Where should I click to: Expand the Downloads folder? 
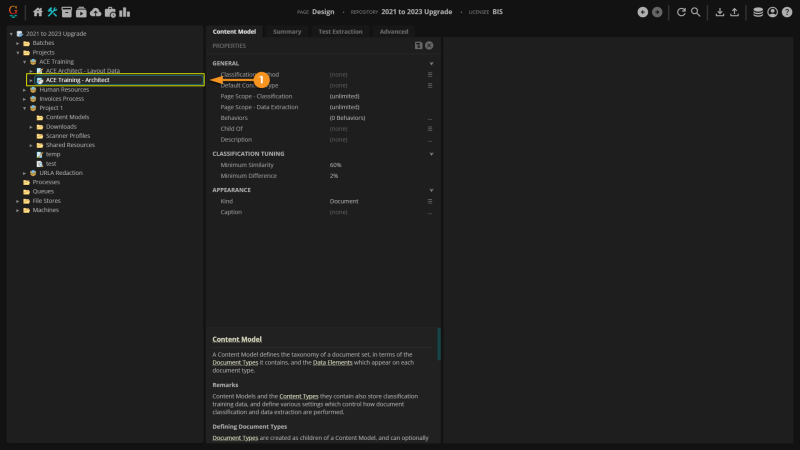tap(31, 127)
